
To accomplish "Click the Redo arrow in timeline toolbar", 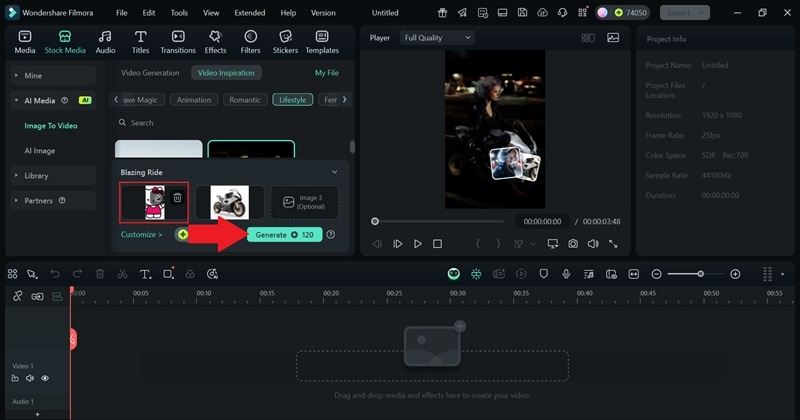I will pos(77,274).
